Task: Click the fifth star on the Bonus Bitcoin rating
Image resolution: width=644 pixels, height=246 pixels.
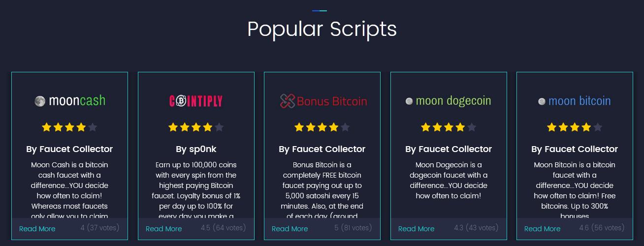Action: coord(345,127)
